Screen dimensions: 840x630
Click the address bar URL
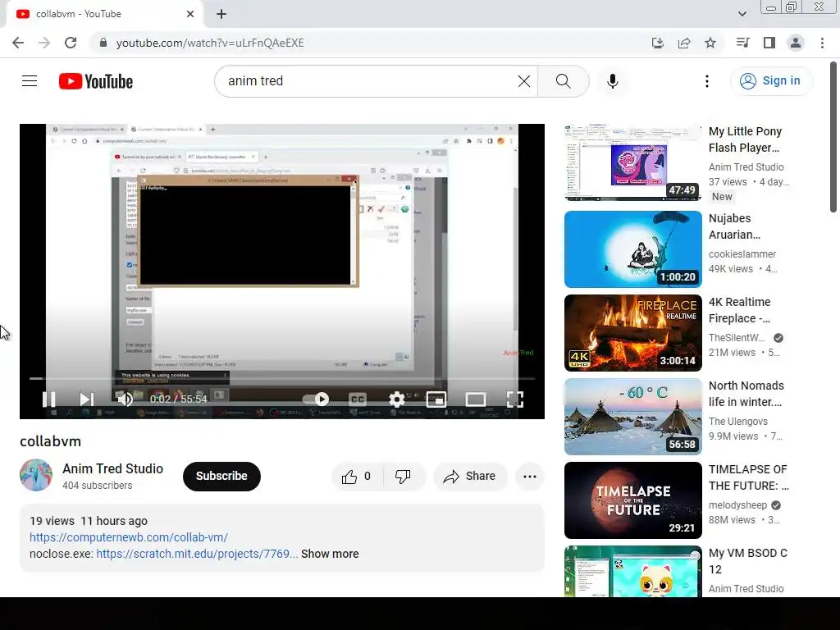tap(210, 43)
